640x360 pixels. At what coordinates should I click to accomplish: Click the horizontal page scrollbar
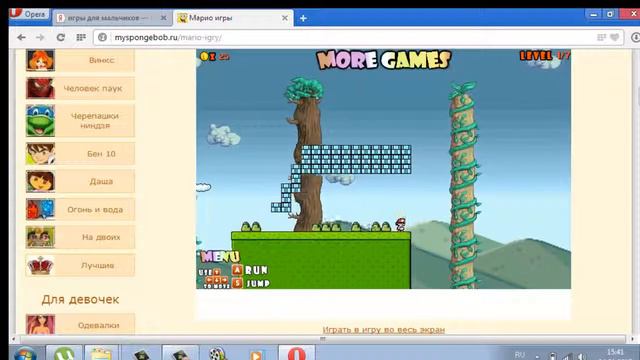pos(322,339)
